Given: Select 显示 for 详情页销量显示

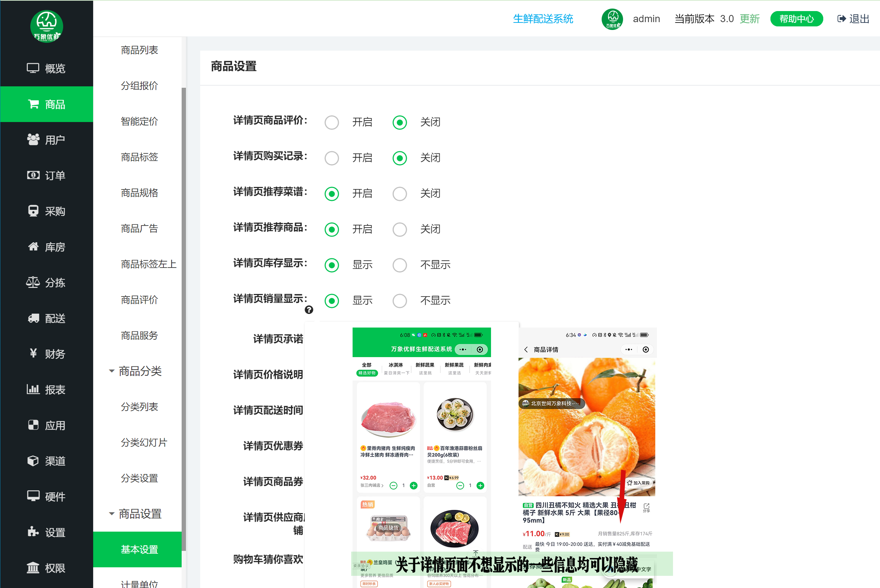Looking at the screenshot, I should pyautogui.click(x=332, y=300).
